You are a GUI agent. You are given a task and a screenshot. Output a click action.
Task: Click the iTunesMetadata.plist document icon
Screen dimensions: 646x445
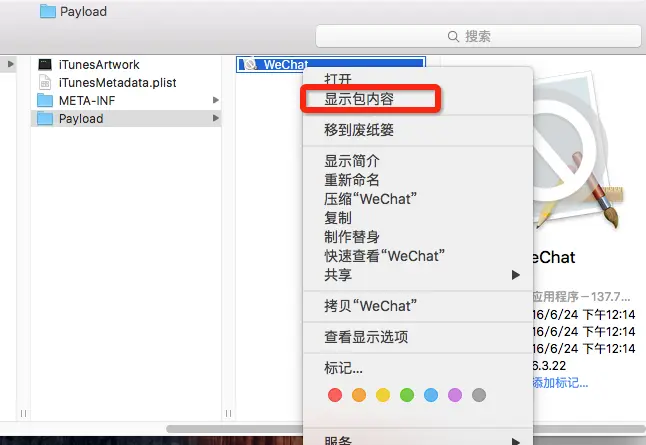(44, 82)
